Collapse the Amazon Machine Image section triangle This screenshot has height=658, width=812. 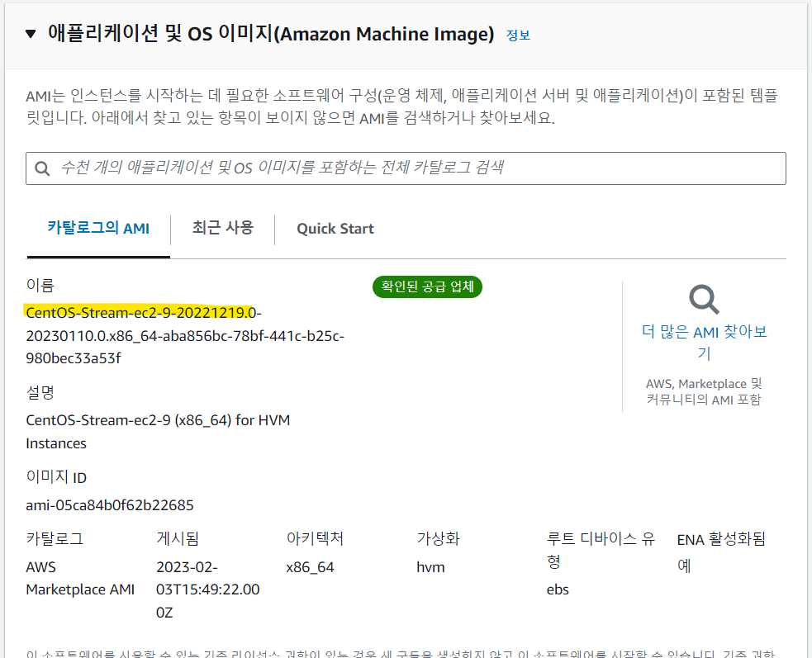coord(31,34)
